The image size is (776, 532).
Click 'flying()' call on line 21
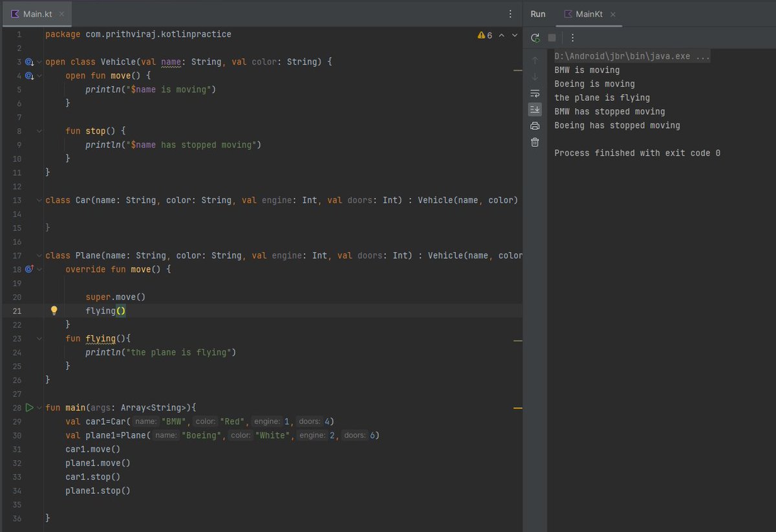click(105, 311)
